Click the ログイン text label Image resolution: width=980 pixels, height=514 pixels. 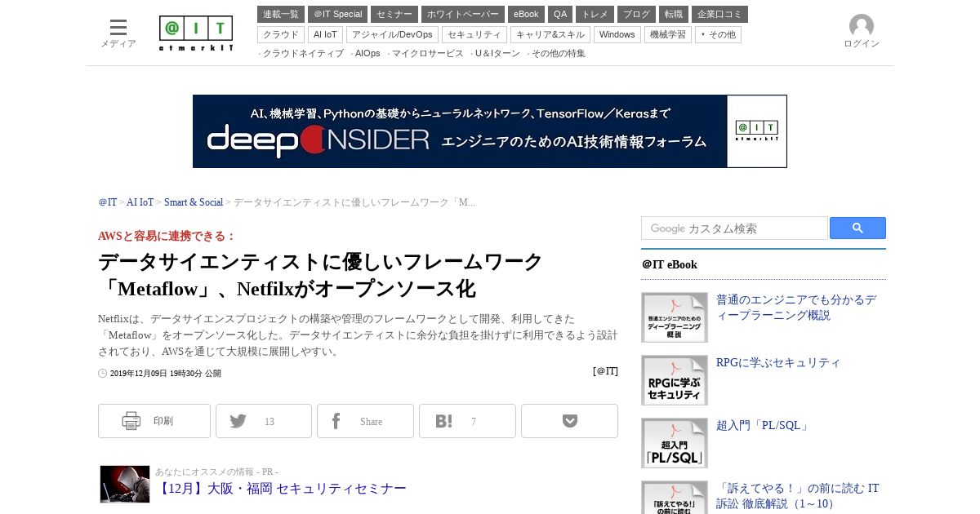862,44
